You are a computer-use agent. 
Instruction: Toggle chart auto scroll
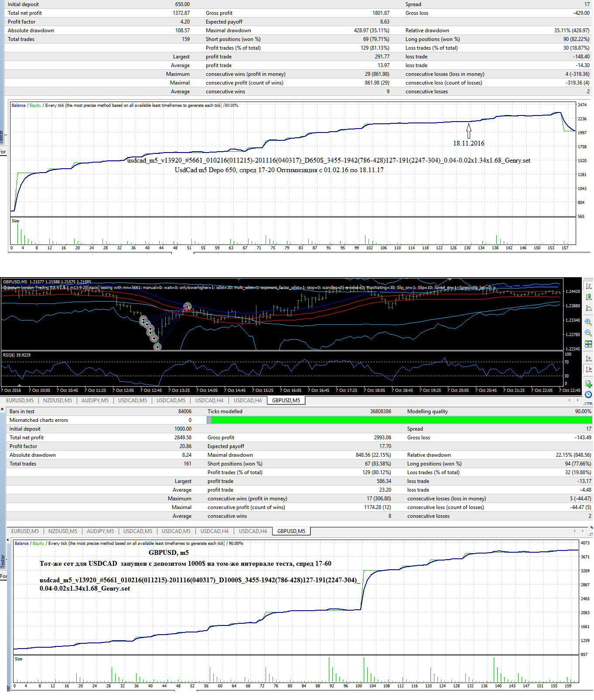[x=588, y=358]
